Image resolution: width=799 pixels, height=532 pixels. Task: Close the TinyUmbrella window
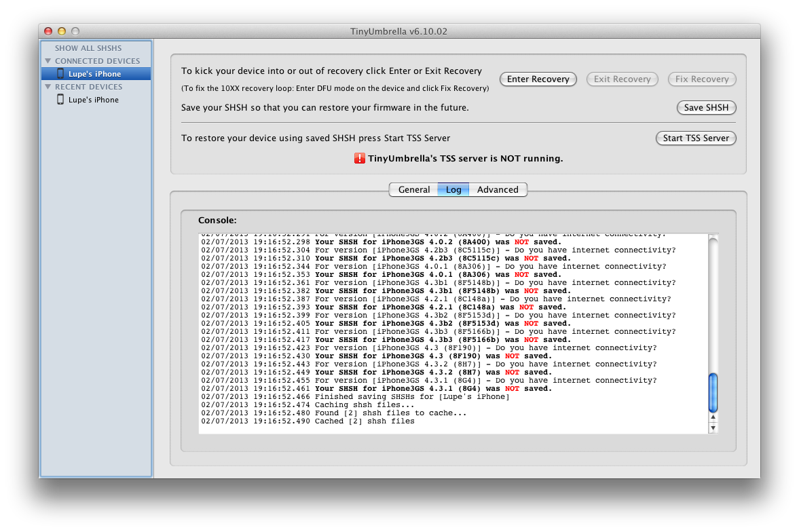[x=48, y=31]
